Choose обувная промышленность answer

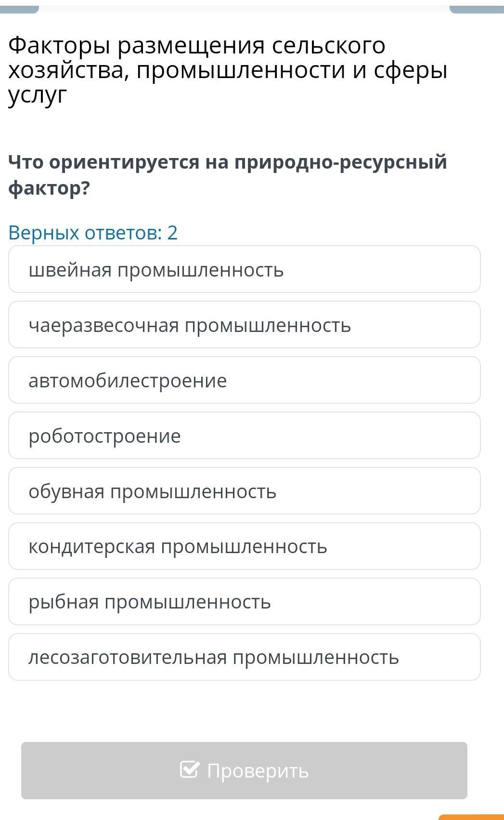pyautogui.click(x=244, y=491)
